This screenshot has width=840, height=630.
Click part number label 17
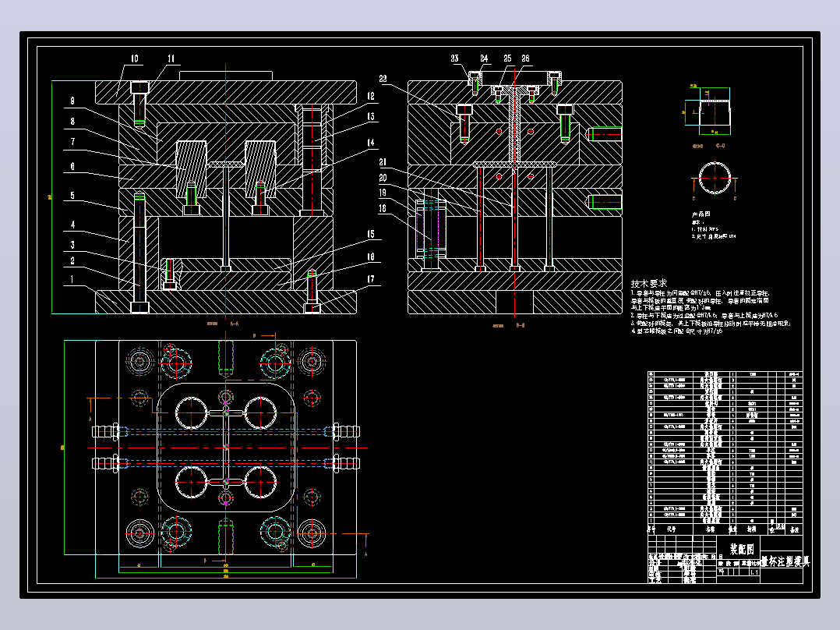coord(371,279)
